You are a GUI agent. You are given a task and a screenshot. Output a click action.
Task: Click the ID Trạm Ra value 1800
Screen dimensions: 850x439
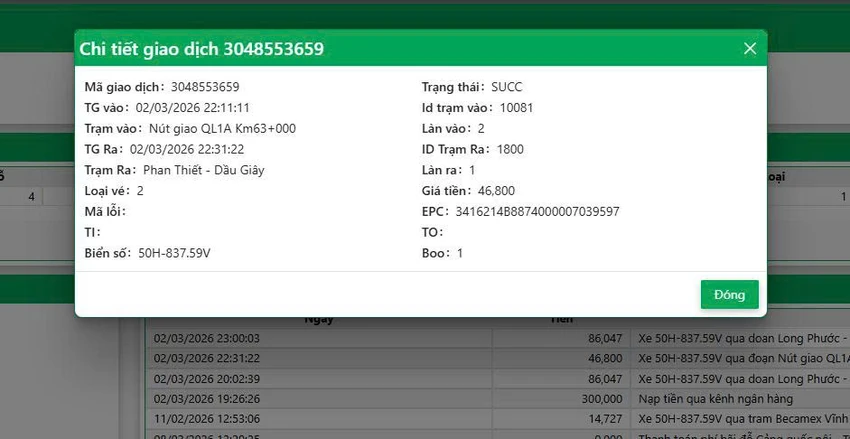tap(510, 149)
